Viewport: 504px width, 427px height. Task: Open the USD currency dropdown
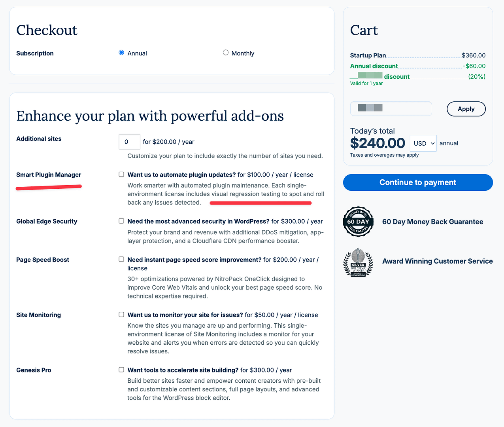(x=423, y=143)
